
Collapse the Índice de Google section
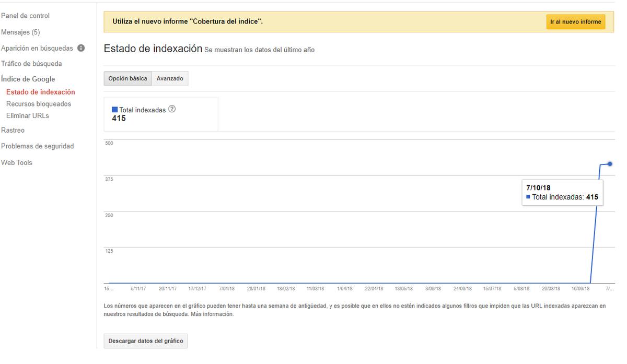tap(28, 79)
